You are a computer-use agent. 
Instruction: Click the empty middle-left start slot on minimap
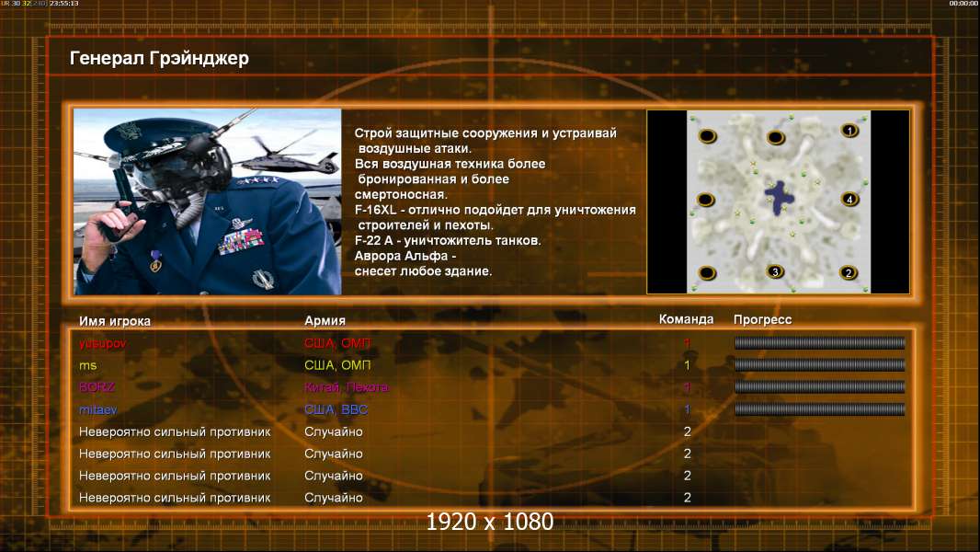[706, 200]
